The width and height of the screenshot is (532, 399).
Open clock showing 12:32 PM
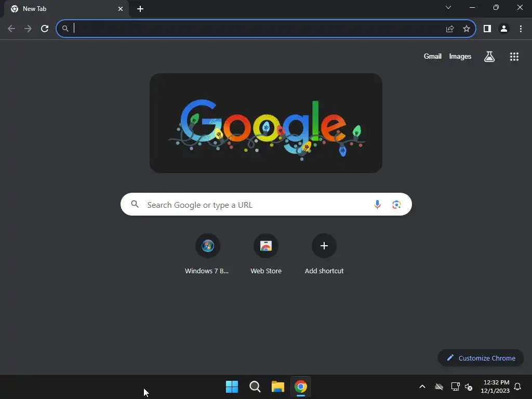[495, 387]
